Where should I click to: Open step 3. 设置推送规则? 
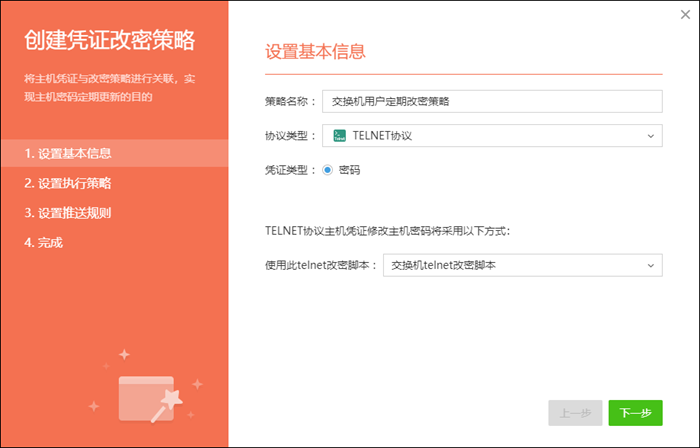pos(68,213)
